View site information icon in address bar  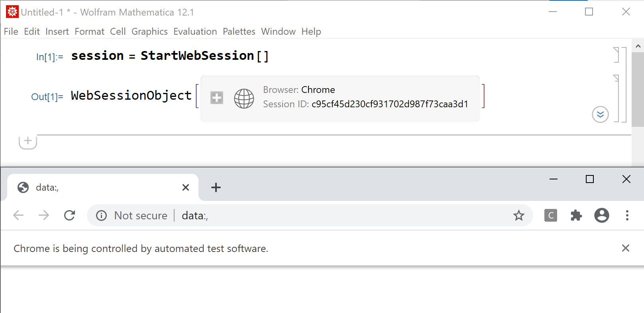[102, 216]
